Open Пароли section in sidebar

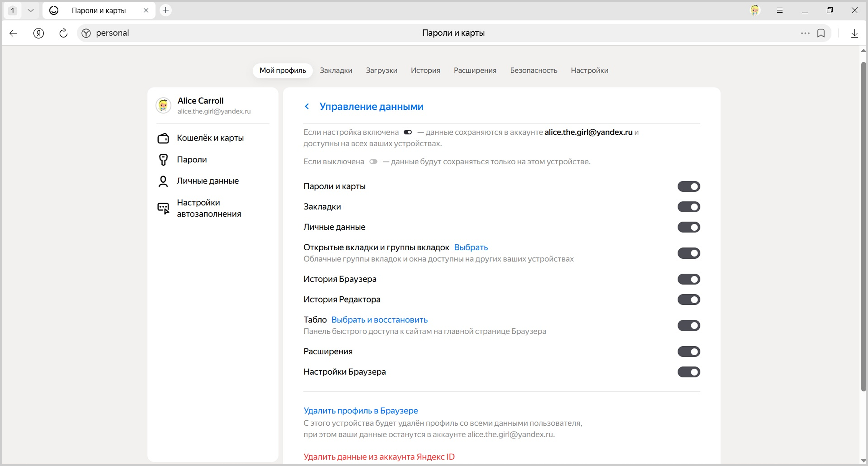pos(192,159)
